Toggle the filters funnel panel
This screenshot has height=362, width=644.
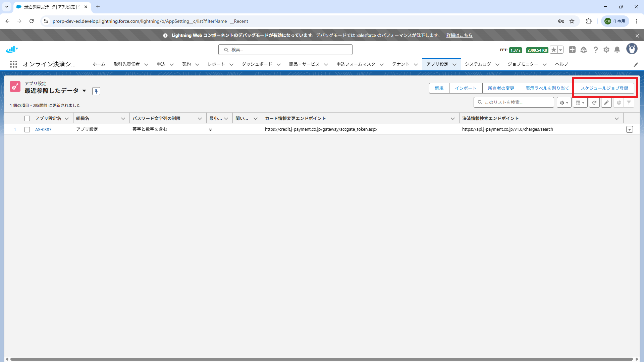tap(629, 103)
